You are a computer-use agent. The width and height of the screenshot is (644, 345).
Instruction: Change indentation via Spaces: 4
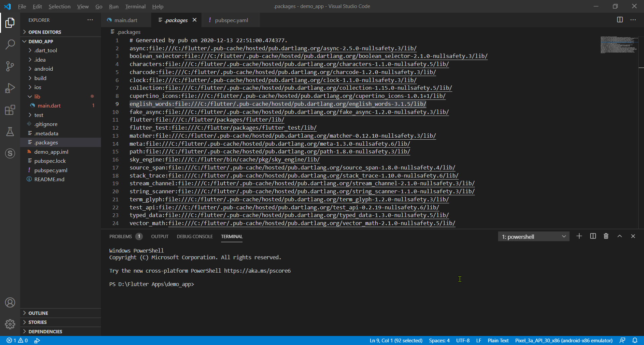click(439, 340)
